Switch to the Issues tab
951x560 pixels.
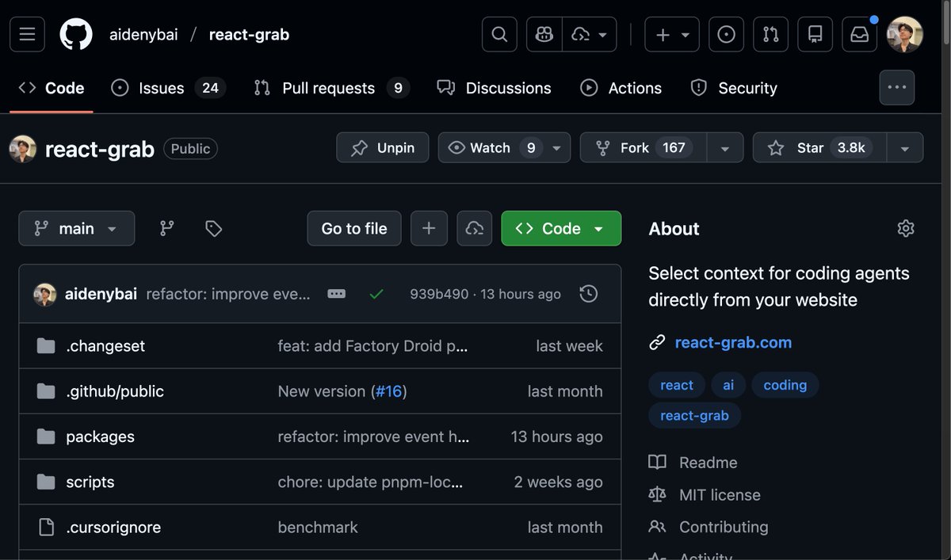tap(161, 88)
